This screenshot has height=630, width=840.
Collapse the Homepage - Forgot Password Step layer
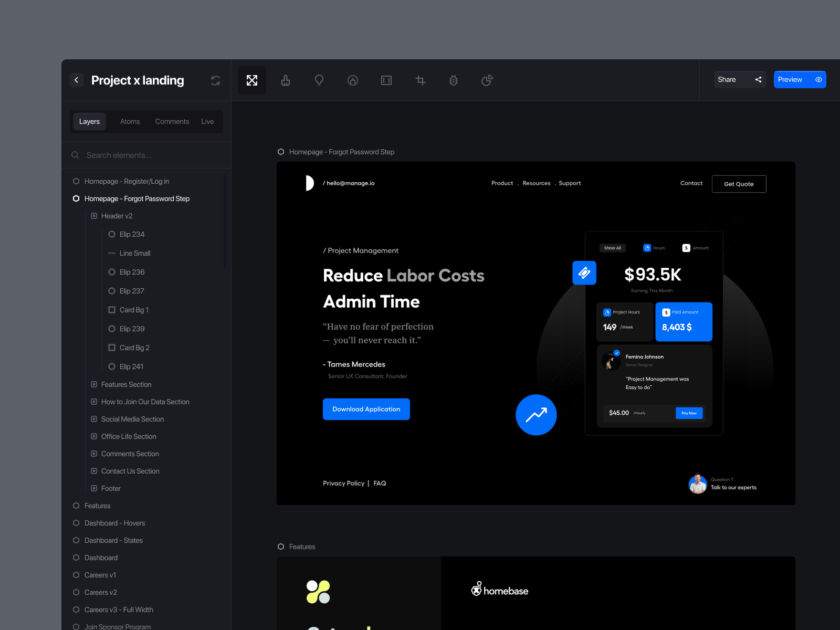76,198
